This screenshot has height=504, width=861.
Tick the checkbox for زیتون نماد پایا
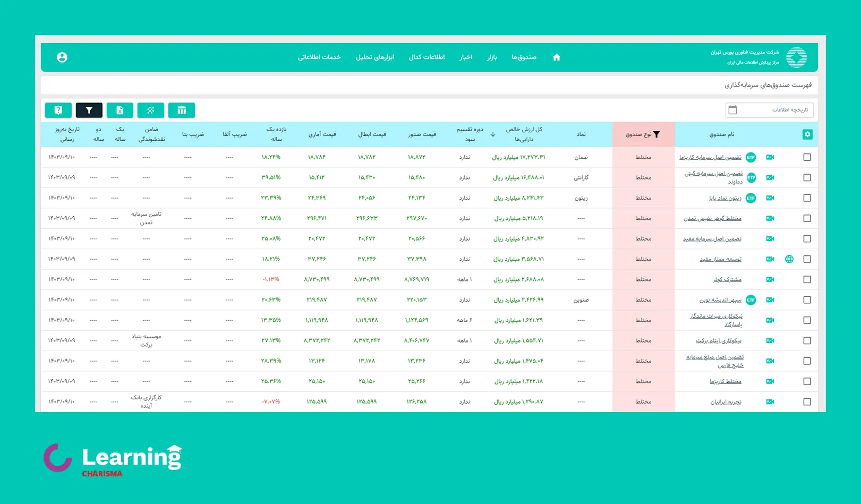pyautogui.click(x=807, y=198)
